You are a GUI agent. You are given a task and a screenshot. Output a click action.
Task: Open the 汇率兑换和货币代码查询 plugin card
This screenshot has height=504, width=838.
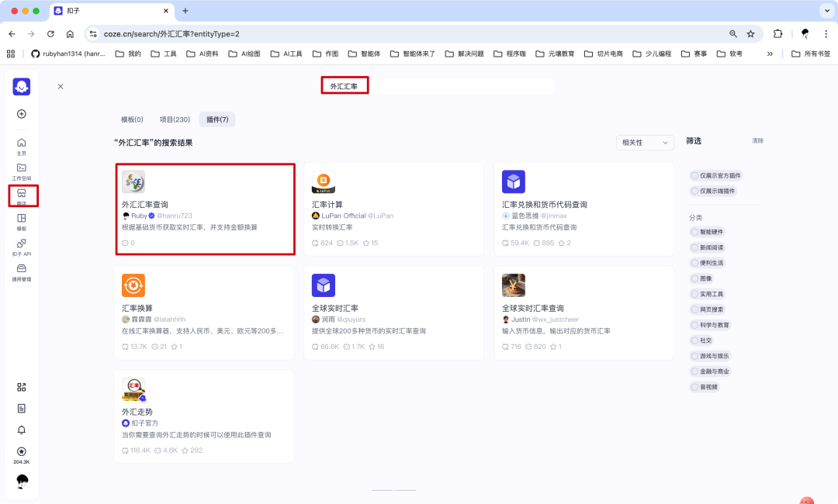pos(583,209)
